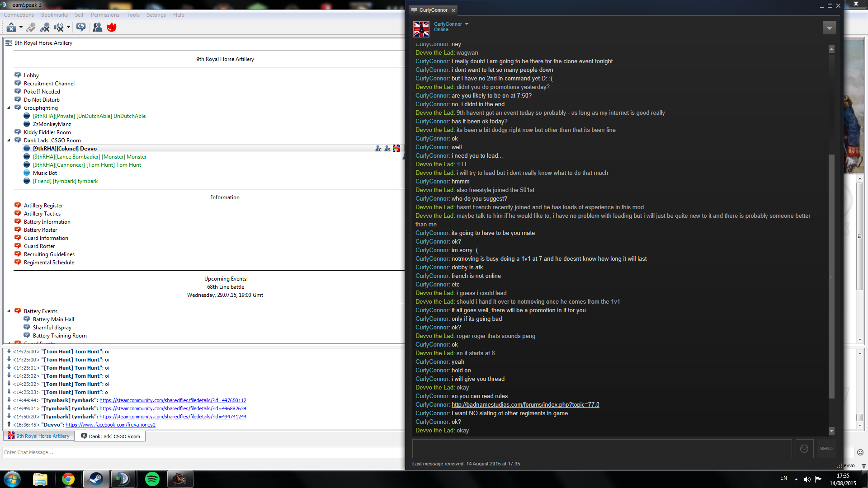Click the Artillery Register channel icon
The image size is (868, 488).
coord(18,205)
